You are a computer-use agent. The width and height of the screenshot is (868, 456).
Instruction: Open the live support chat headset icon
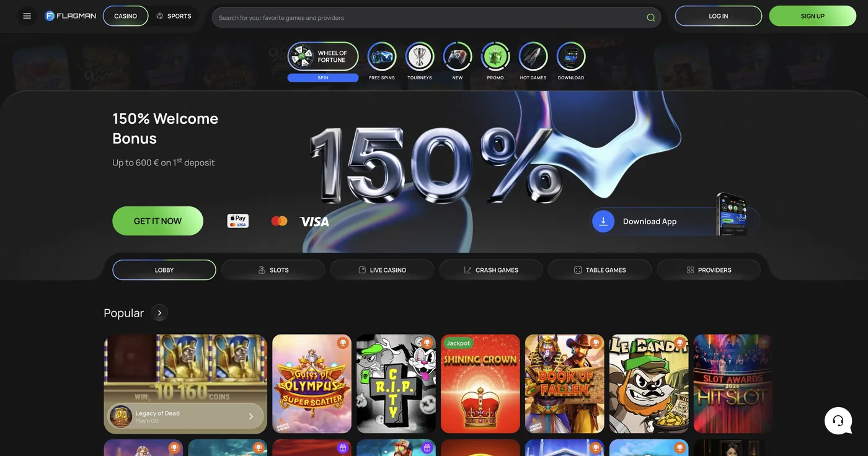click(838, 421)
